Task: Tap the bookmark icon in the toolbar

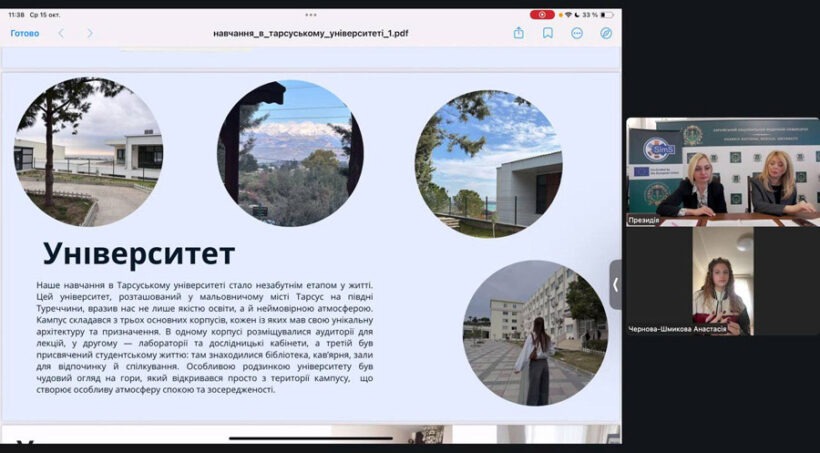Action: [548, 33]
